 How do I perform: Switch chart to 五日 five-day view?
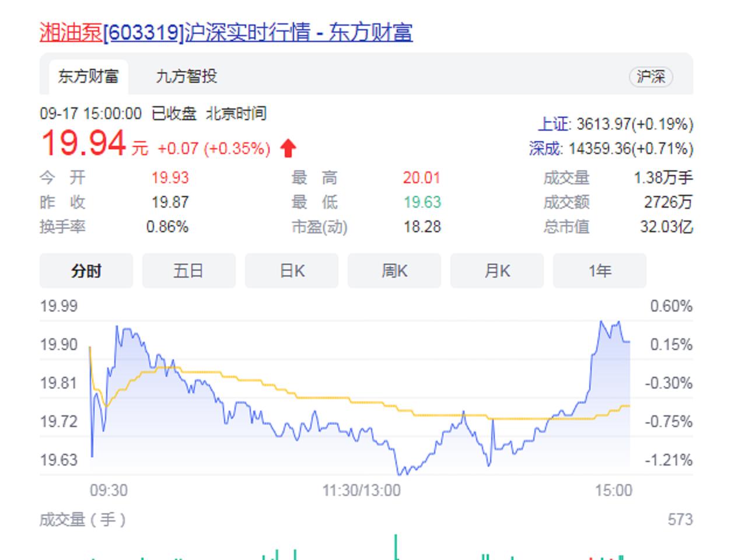pyautogui.click(x=188, y=270)
